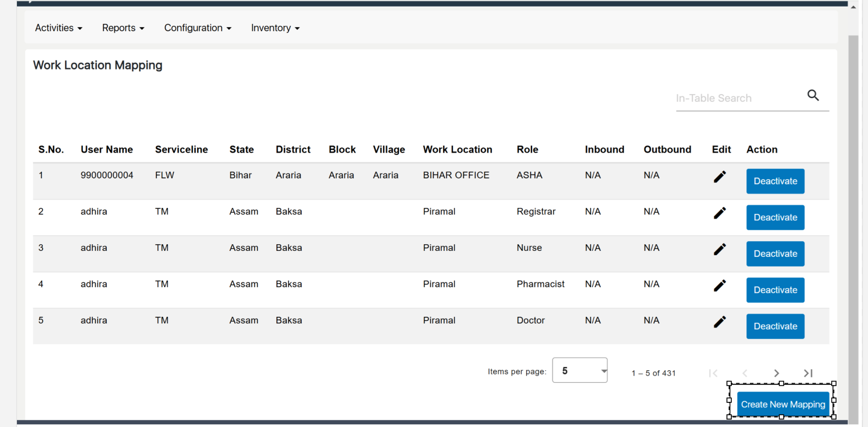Image resolution: width=868 pixels, height=427 pixels.
Task: Deactivate the Nurse mapping
Action: coord(775,253)
